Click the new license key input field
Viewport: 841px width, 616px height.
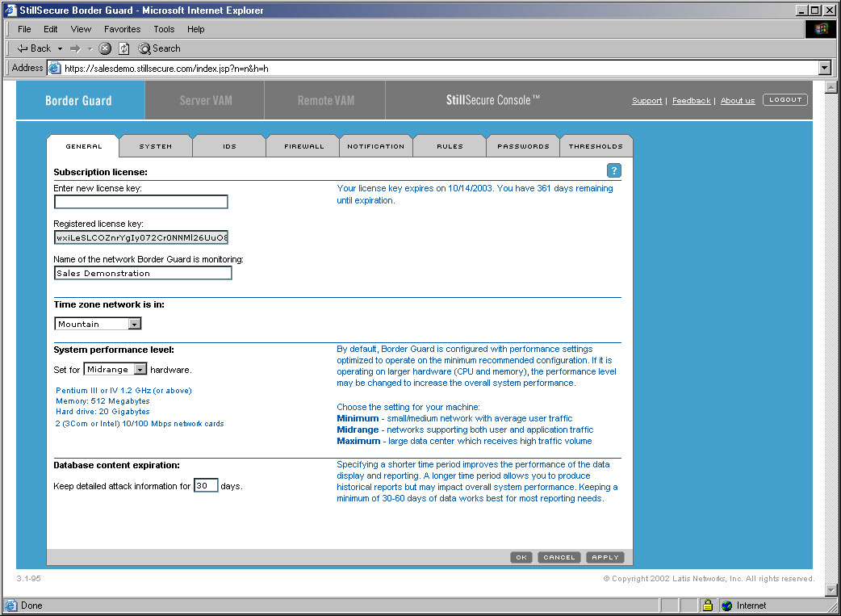click(141, 202)
